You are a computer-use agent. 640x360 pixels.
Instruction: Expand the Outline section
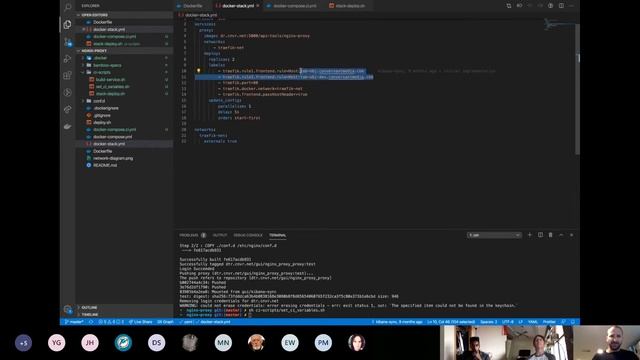pos(124,307)
